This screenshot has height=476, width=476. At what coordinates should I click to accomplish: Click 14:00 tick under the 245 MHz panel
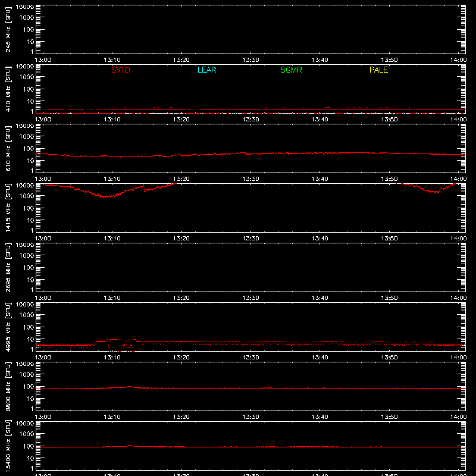click(458, 60)
